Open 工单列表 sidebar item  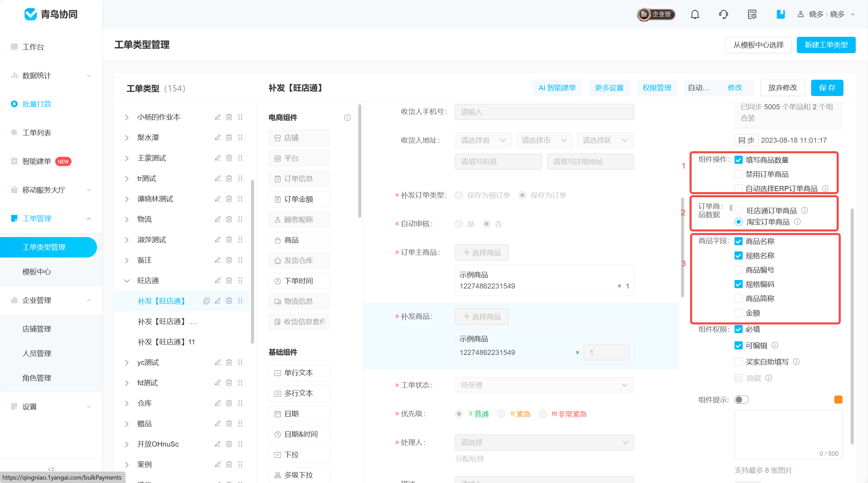(37, 133)
